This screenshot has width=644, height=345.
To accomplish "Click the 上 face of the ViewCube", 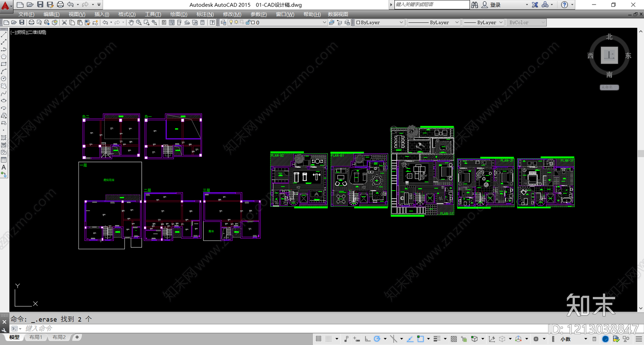I will (x=609, y=55).
